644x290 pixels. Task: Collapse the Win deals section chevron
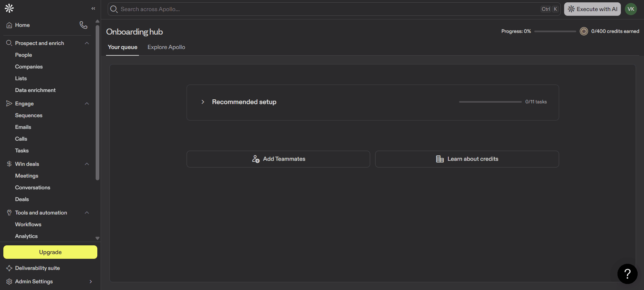(x=87, y=164)
